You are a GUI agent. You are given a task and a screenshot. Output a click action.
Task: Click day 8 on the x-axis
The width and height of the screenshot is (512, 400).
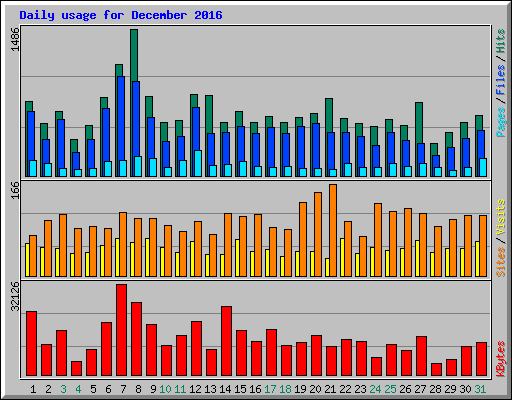point(138,389)
